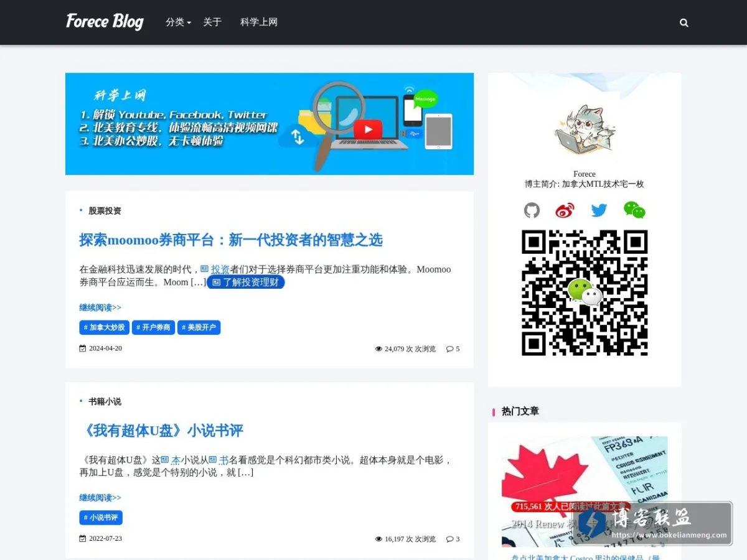Click the eye icon beside 16,197 次浏览
Viewport: 747px width, 560px height.
tap(378, 539)
